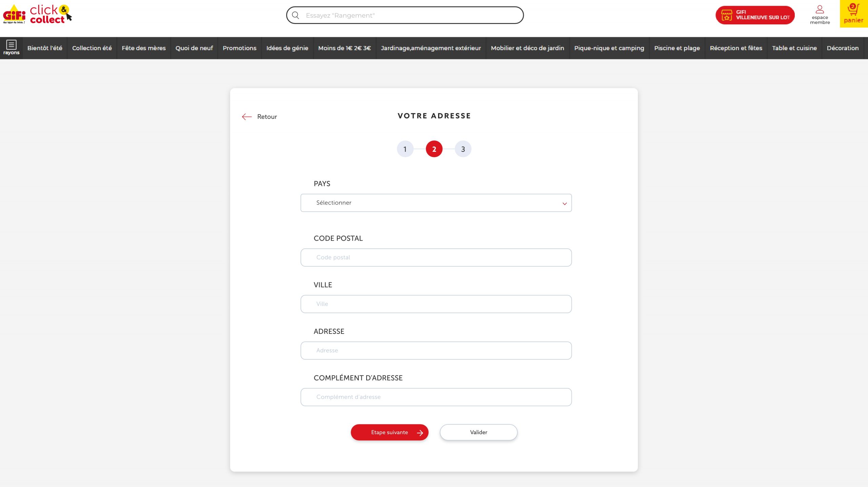Go to step 3 circle
The height and width of the screenshot is (487, 868).
[463, 149]
